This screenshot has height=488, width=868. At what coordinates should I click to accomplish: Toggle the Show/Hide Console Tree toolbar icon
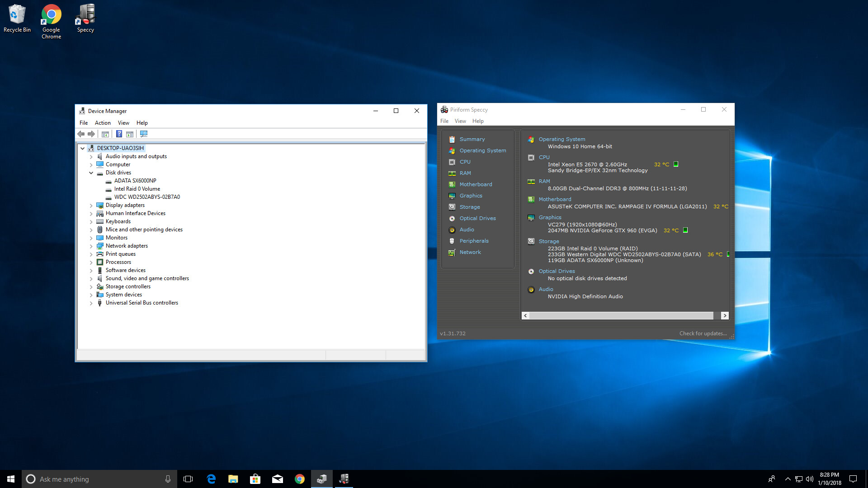105,134
